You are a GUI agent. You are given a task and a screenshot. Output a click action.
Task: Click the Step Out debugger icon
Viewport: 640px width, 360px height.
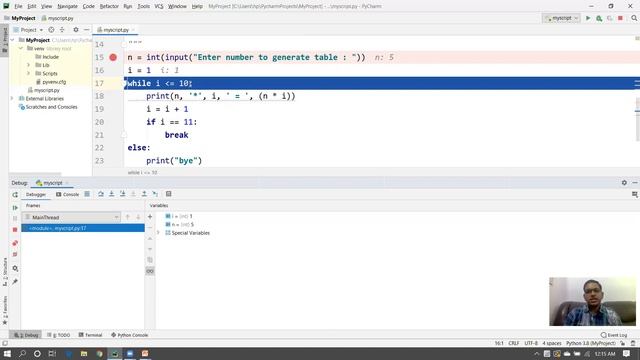point(144,194)
